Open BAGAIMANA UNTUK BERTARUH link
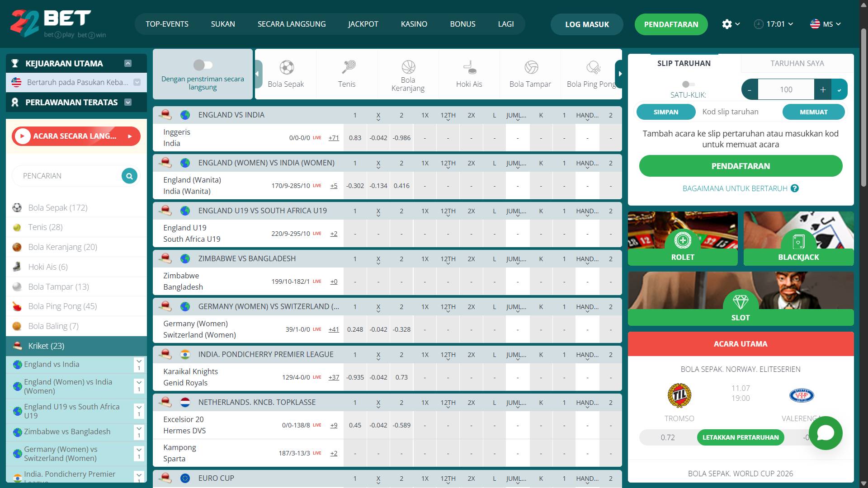 point(735,188)
